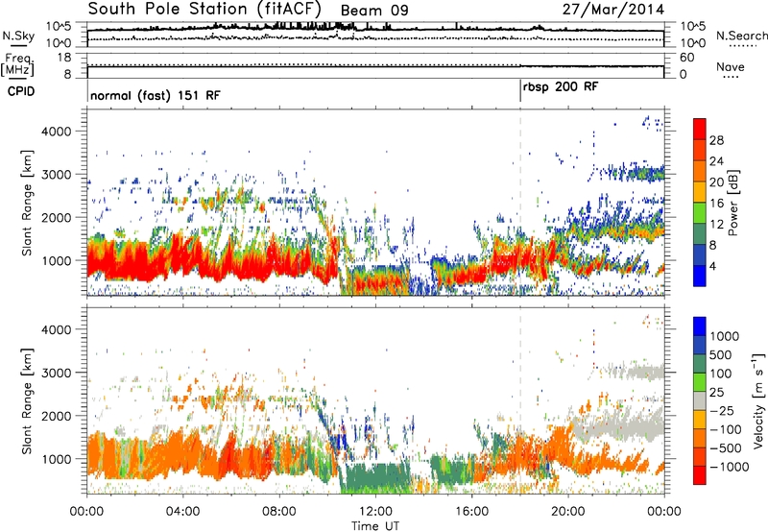The image size is (768, 532).
Task: Select the 'Freq. [MHz]' axis label
Action: (17, 64)
